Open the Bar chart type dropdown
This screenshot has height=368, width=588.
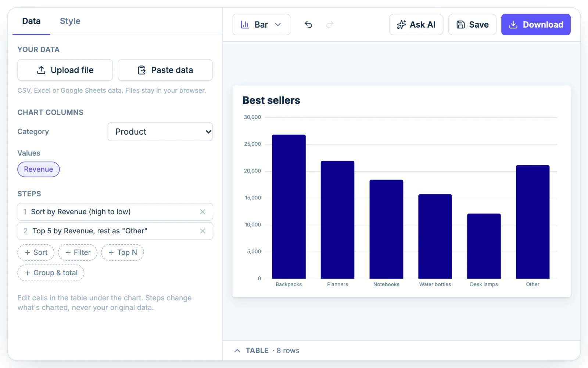click(x=261, y=25)
